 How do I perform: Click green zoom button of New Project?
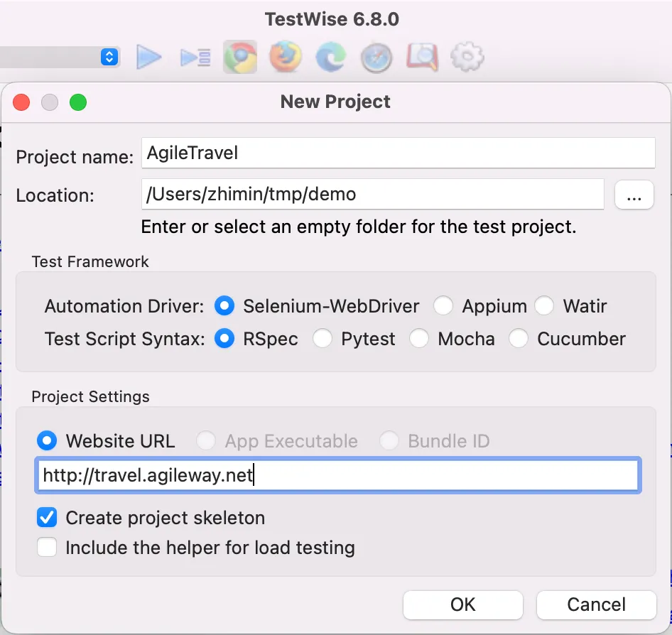tap(78, 102)
